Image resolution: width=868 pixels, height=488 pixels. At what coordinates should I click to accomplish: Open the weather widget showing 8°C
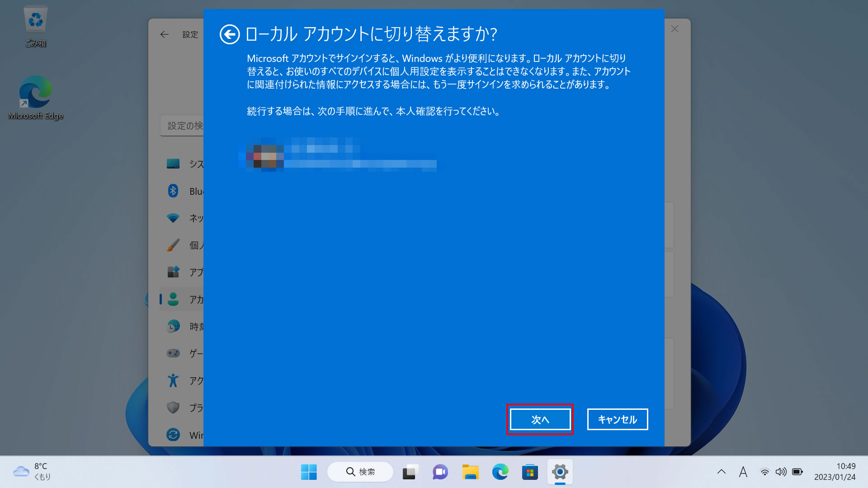tap(33, 472)
